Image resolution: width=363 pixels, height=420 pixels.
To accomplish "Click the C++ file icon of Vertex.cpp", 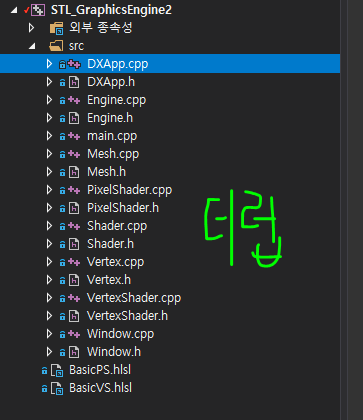I will click(x=74, y=262).
